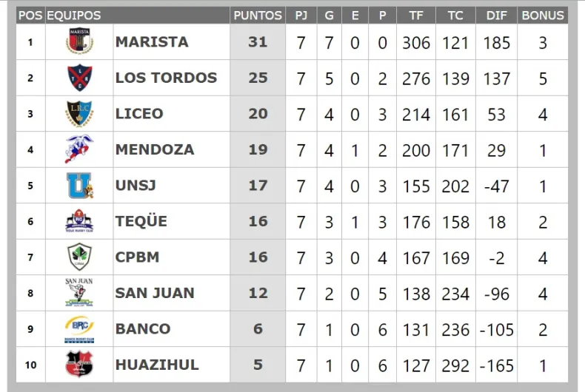Image resolution: width=585 pixels, height=392 pixels.
Task: Click the DIF column header
Action: pyautogui.click(x=497, y=15)
